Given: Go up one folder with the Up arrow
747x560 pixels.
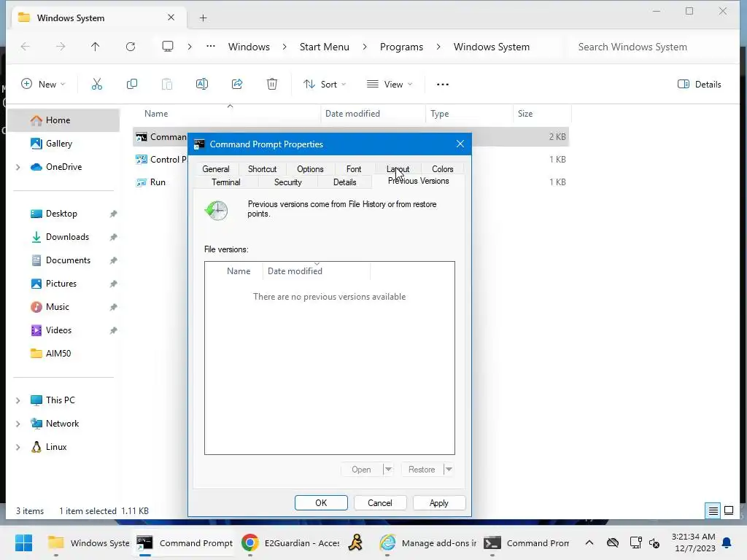Looking at the screenshot, I should click(x=96, y=47).
